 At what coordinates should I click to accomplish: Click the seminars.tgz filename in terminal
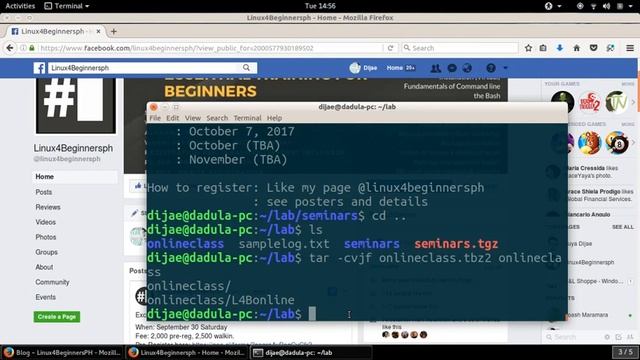point(456,244)
